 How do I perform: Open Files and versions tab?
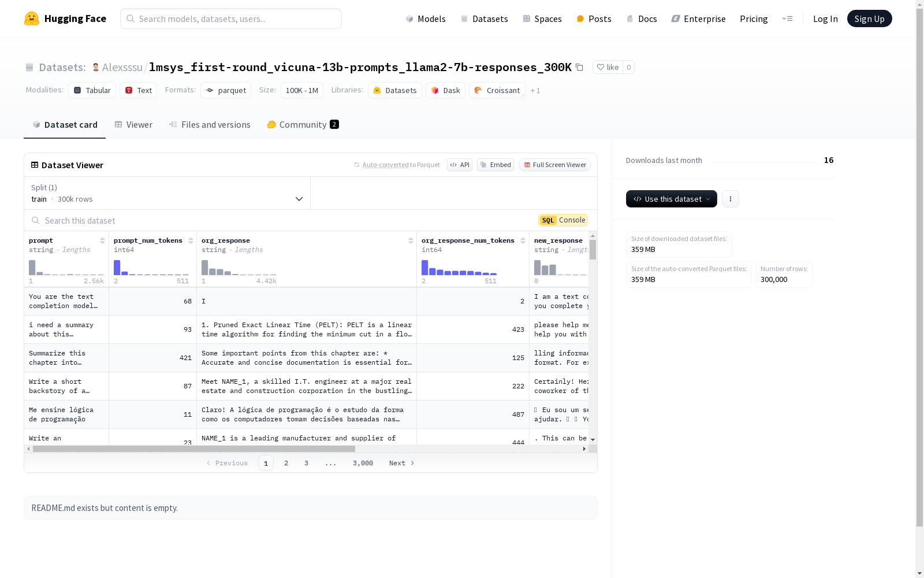click(210, 124)
